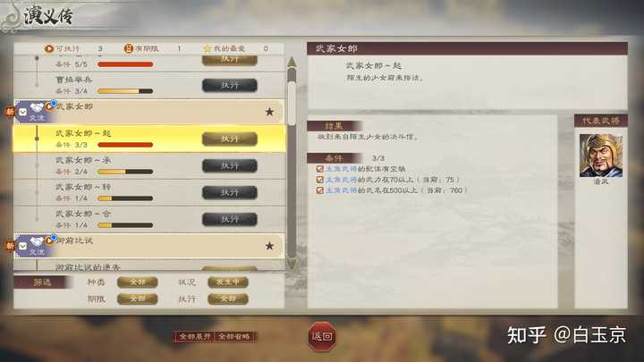Select the 武家女郎～承 event row
This screenshot has width=644, height=362.
tap(149, 166)
